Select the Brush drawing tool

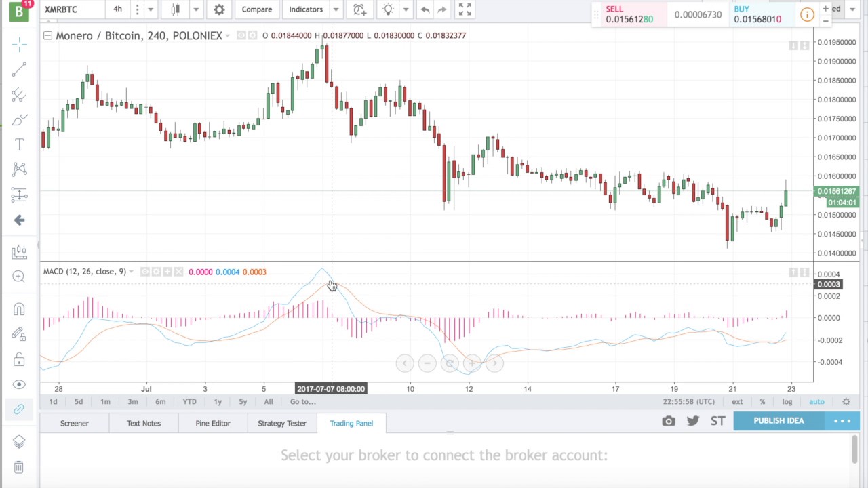click(19, 120)
